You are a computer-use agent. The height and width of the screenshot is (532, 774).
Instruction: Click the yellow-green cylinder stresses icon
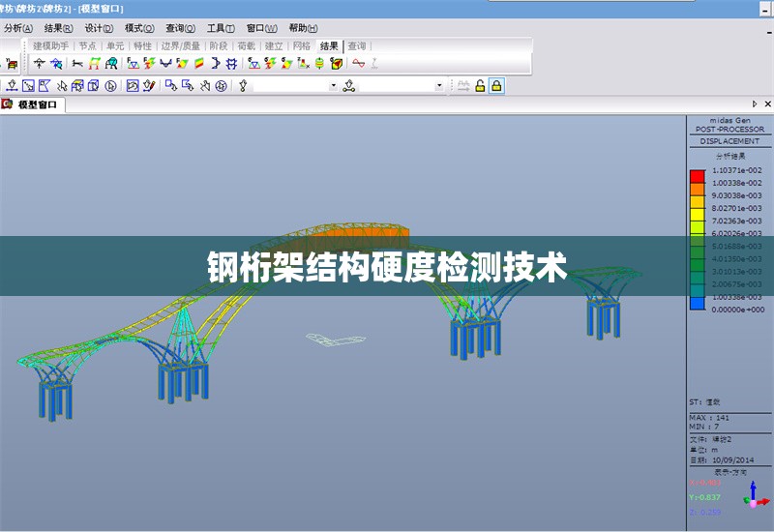(319, 63)
